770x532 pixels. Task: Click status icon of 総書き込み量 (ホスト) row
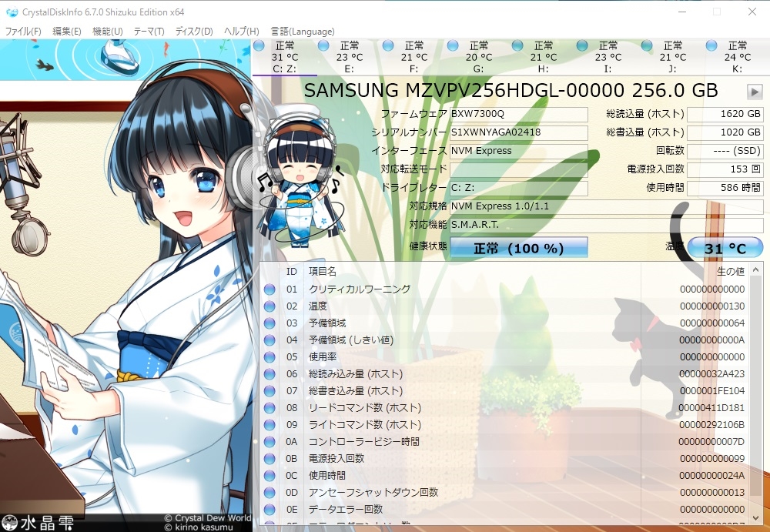point(269,391)
